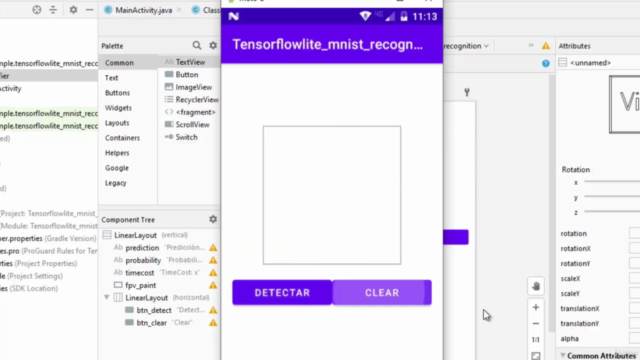Click the locate target icon in project toolbar
The image size is (640, 360).
(37, 10)
